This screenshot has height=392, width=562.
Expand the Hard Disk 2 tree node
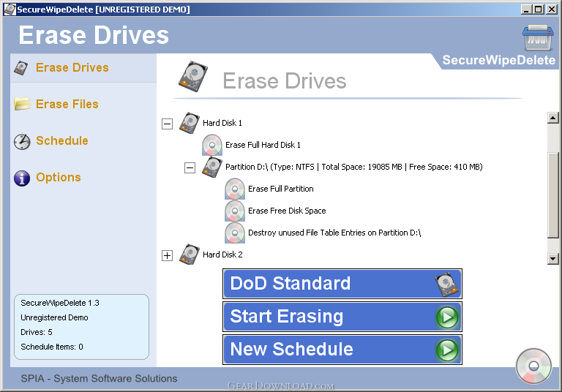167,255
